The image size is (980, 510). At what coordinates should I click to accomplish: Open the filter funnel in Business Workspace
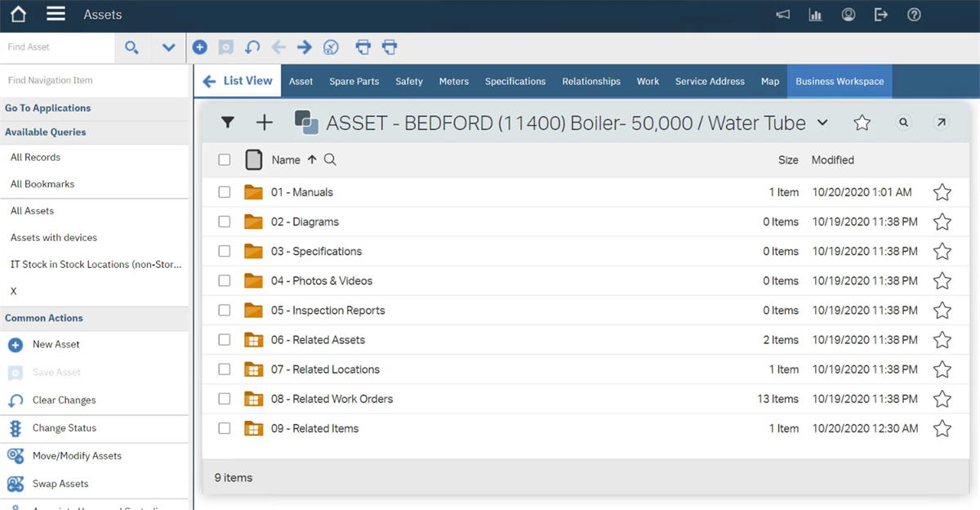click(228, 122)
